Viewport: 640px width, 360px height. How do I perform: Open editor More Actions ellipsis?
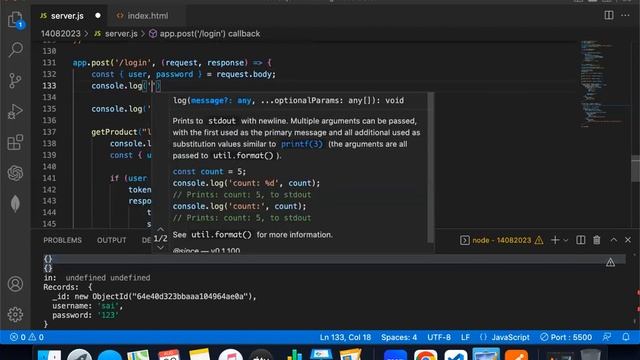tap(625, 16)
